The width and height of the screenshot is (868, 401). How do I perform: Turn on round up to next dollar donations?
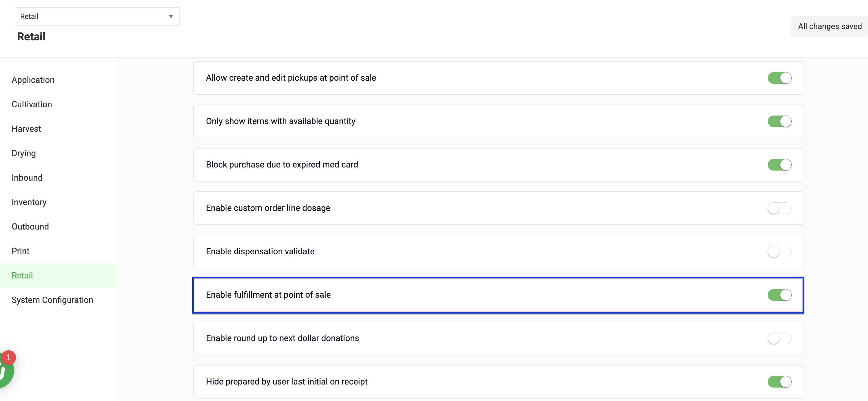click(779, 338)
